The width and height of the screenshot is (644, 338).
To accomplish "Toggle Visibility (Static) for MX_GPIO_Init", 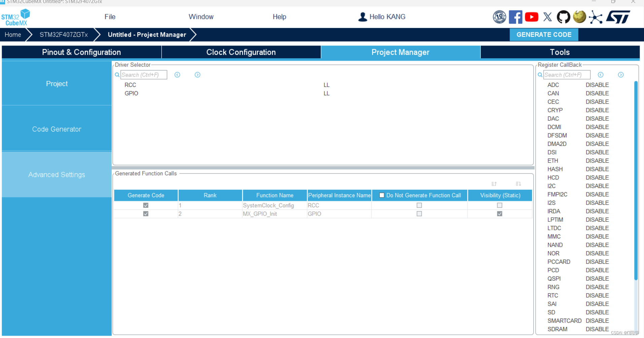I will 500,214.
